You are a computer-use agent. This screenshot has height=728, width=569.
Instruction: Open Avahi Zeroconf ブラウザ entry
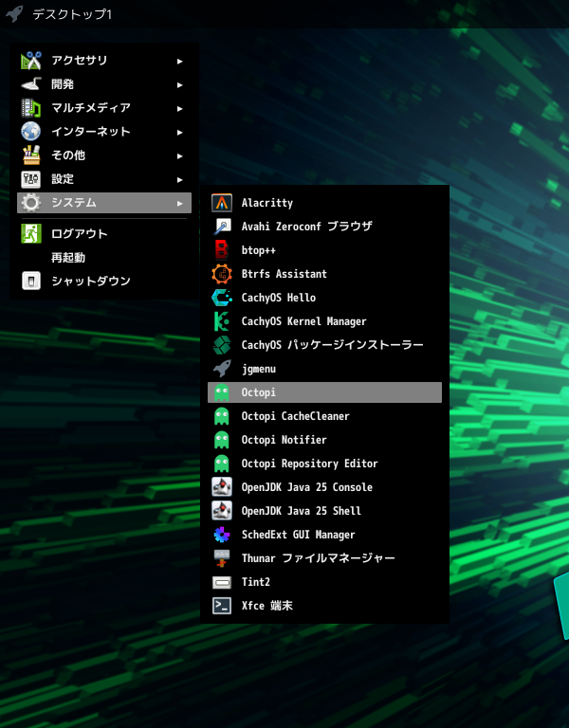click(x=324, y=227)
